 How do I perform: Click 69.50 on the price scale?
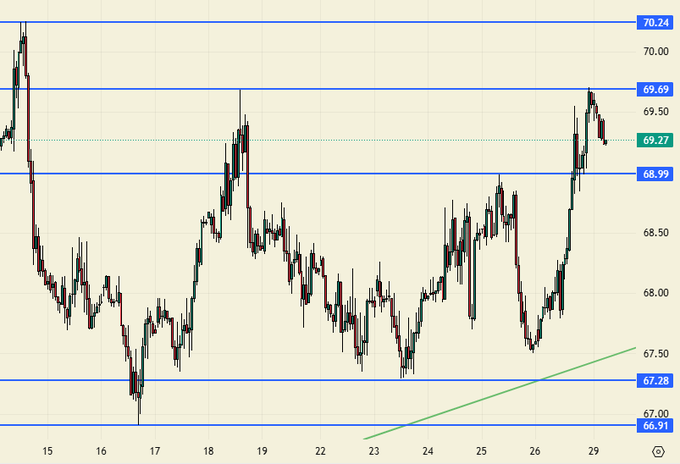point(656,112)
